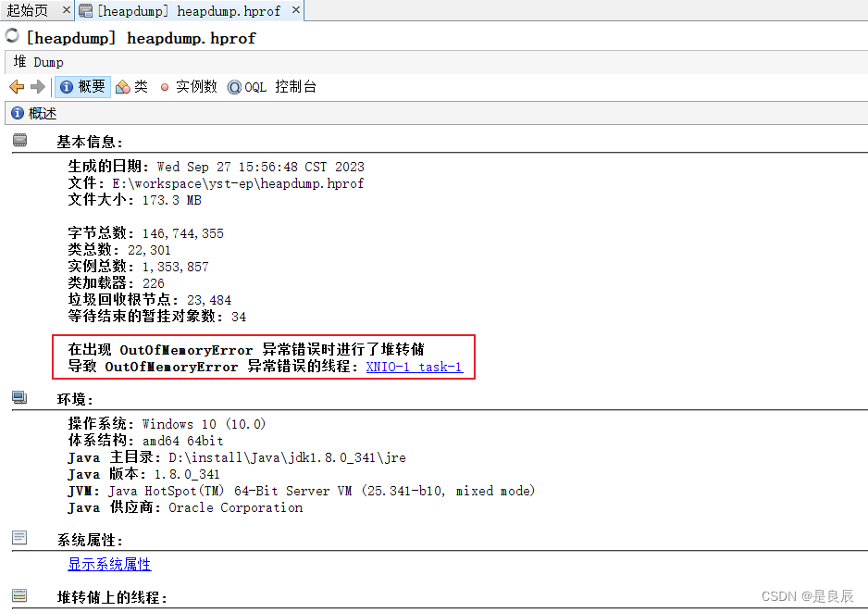Screen dimensions: 868x612
Task: Click the class count value 22,301
Action: tap(150, 250)
